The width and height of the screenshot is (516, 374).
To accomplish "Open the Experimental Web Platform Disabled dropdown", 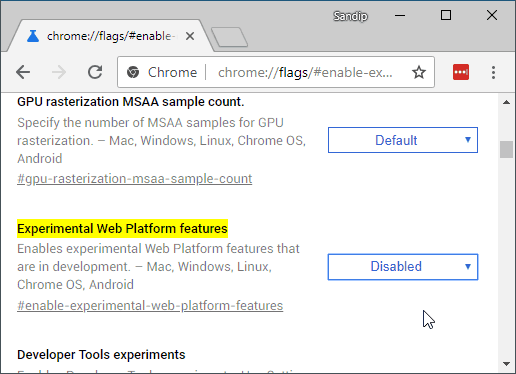I will click(403, 267).
